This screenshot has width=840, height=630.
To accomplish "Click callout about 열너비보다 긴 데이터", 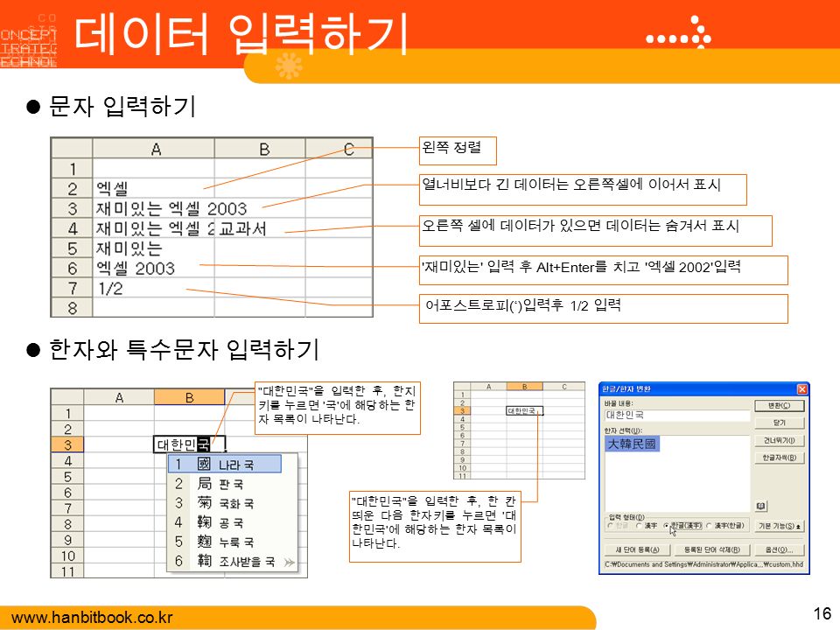I will pyautogui.click(x=583, y=190).
